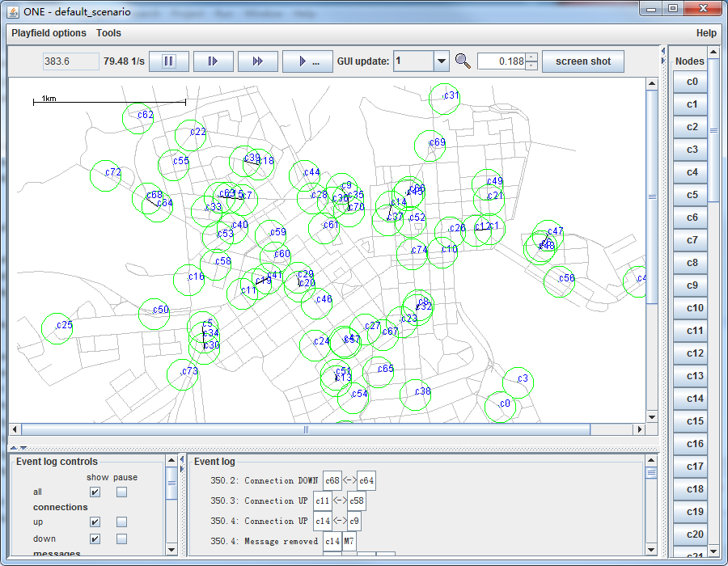
Task: Click the play-until-time button
Action: (307, 61)
